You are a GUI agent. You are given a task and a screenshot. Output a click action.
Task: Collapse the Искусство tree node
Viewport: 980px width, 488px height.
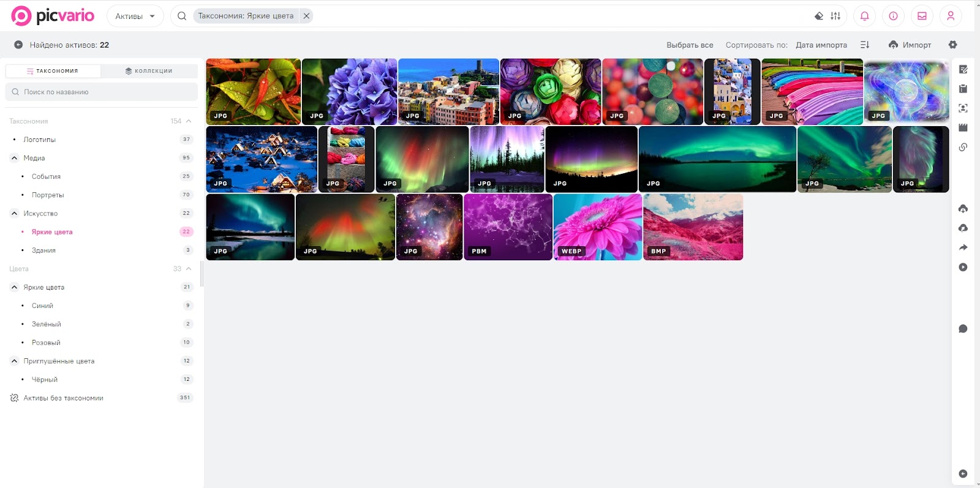(14, 213)
